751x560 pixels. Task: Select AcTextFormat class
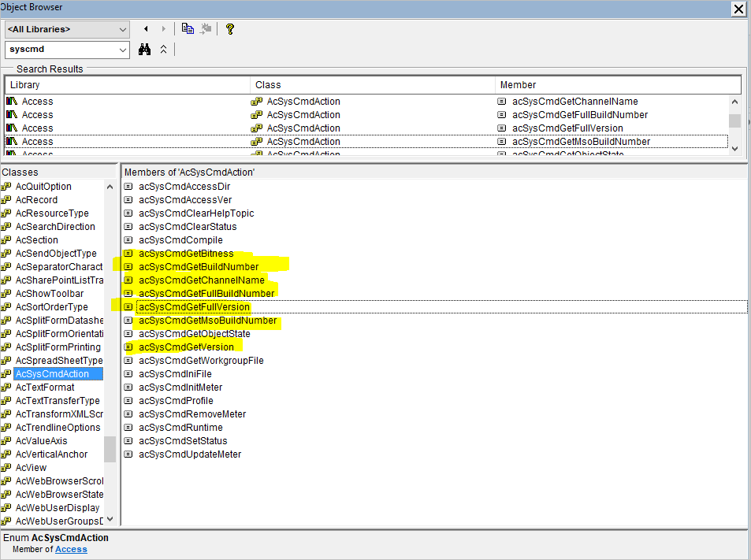pyautogui.click(x=45, y=388)
